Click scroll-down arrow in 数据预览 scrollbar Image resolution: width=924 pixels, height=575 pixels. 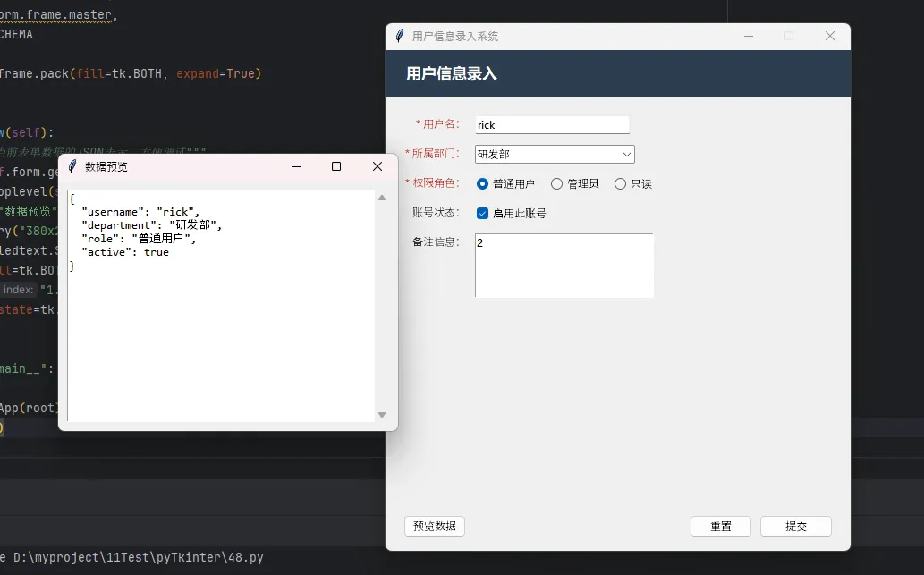[x=382, y=415]
